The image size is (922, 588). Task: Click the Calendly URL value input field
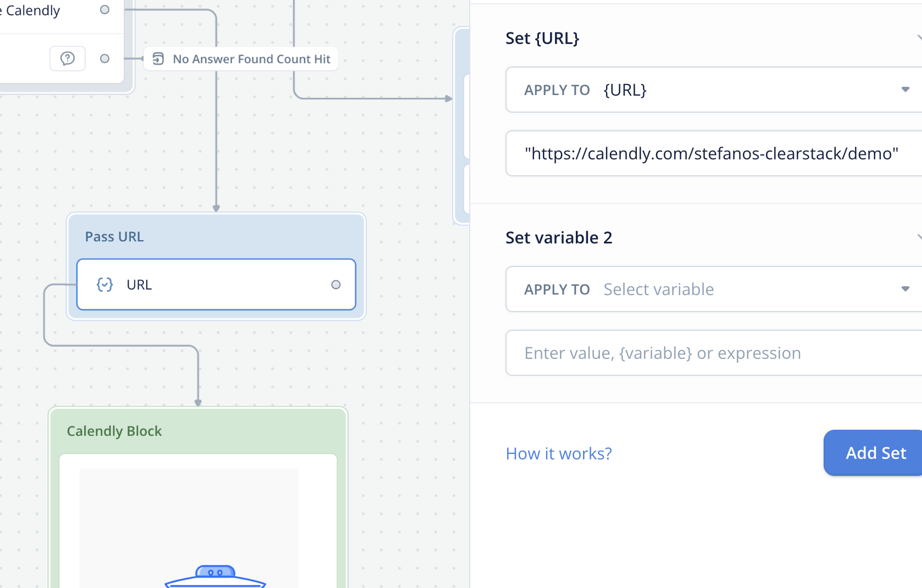pos(714,153)
